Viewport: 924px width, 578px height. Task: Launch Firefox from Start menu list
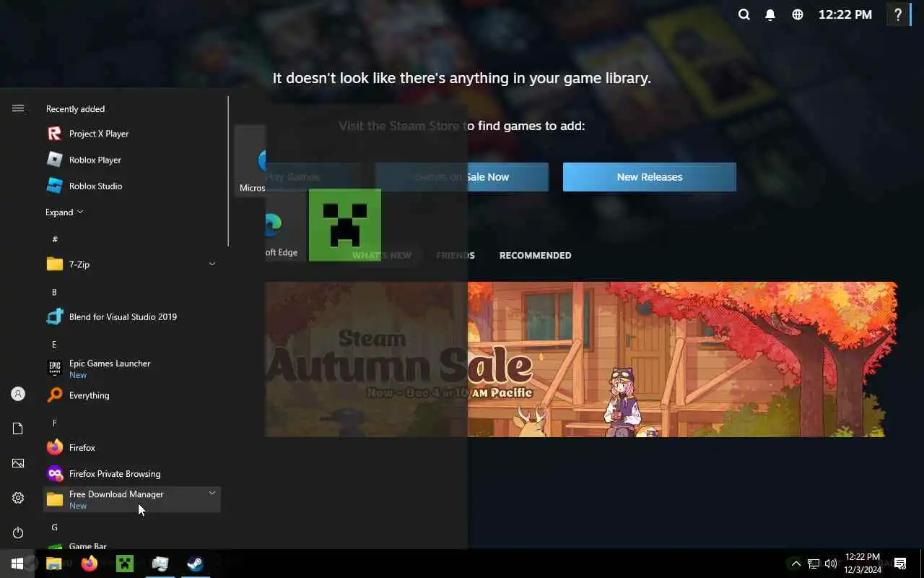coord(133,447)
